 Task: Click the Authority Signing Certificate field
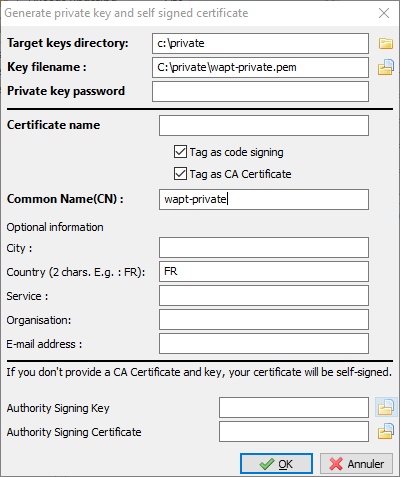point(294,431)
